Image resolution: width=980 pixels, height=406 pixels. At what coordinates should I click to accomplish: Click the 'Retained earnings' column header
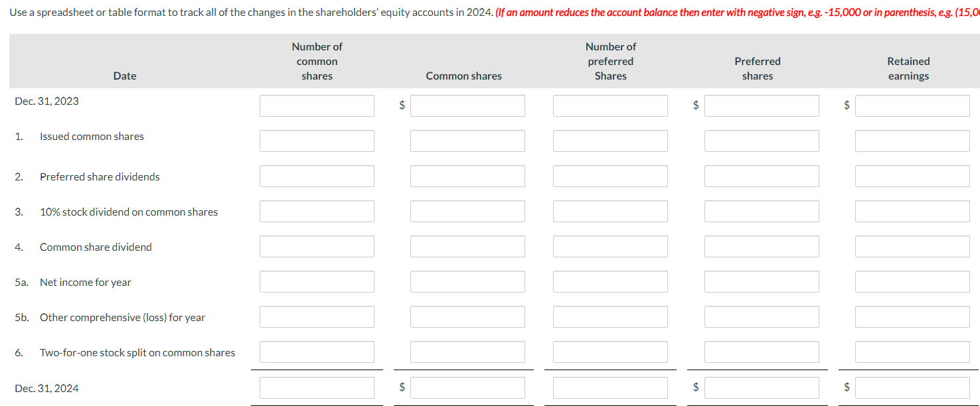coord(908,68)
